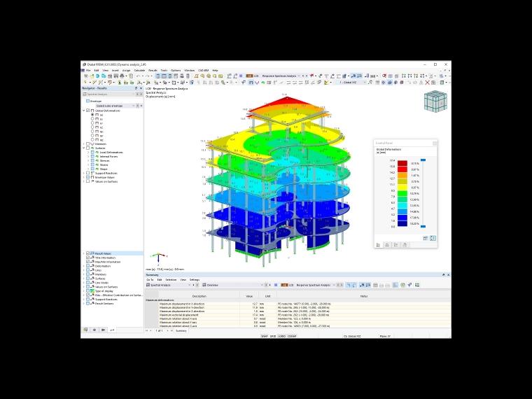
Task: Click the top slider handle in the Control Panel
Action: pos(423,160)
